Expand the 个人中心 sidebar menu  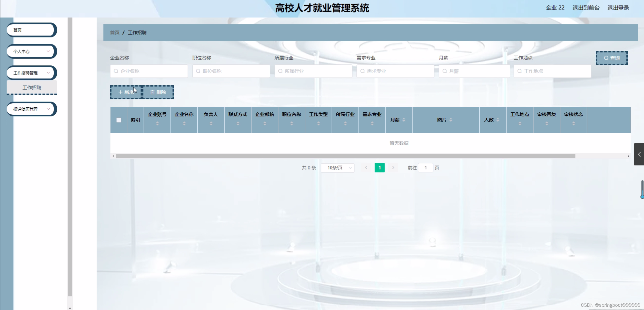tap(31, 52)
